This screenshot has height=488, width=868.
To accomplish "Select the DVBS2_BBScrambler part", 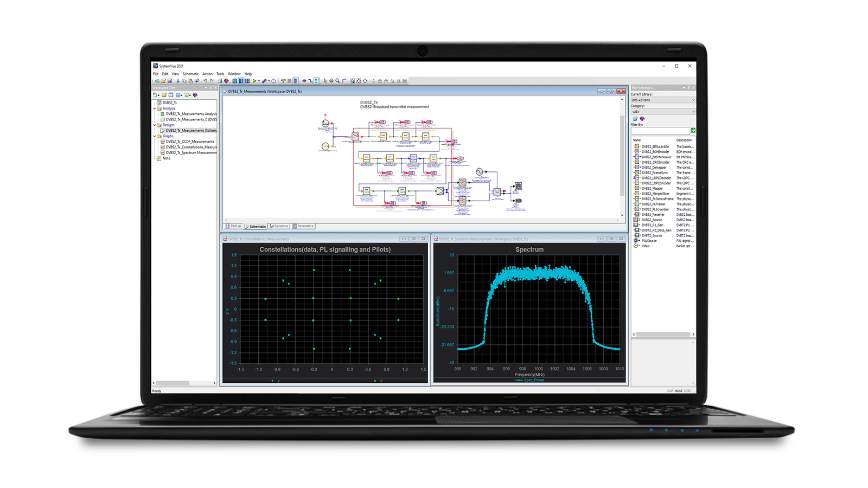I will tap(655, 146).
